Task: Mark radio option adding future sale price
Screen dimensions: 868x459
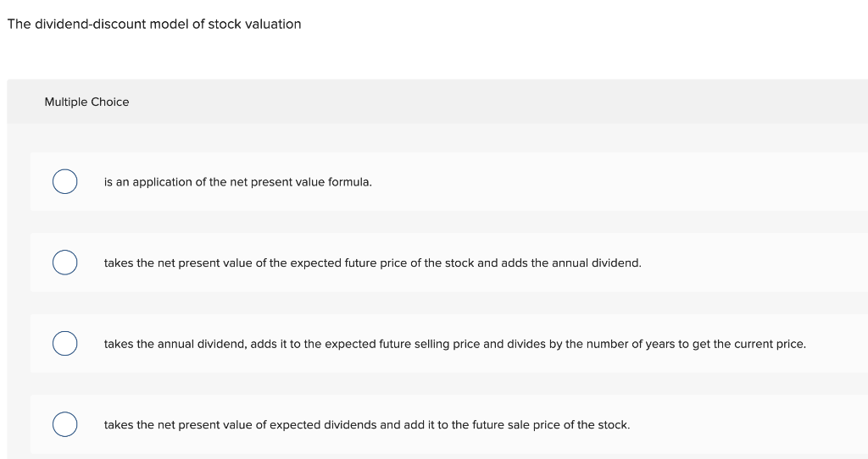Action: tap(64, 424)
